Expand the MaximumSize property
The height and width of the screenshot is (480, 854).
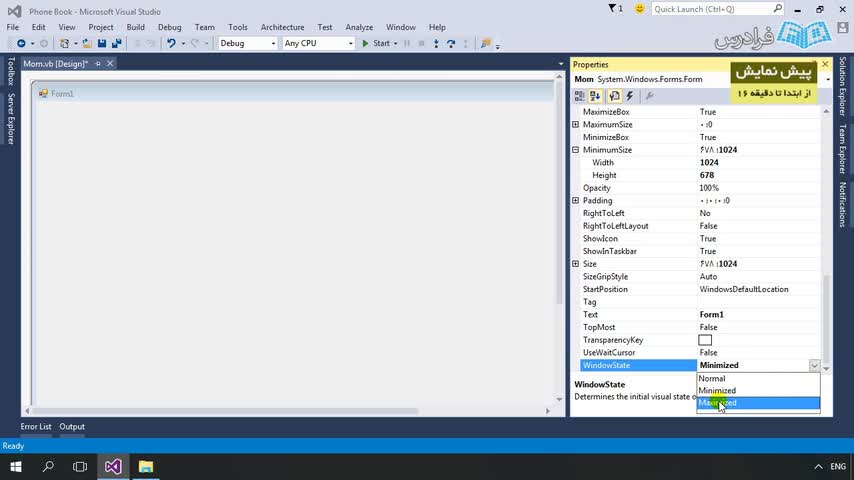(576, 125)
